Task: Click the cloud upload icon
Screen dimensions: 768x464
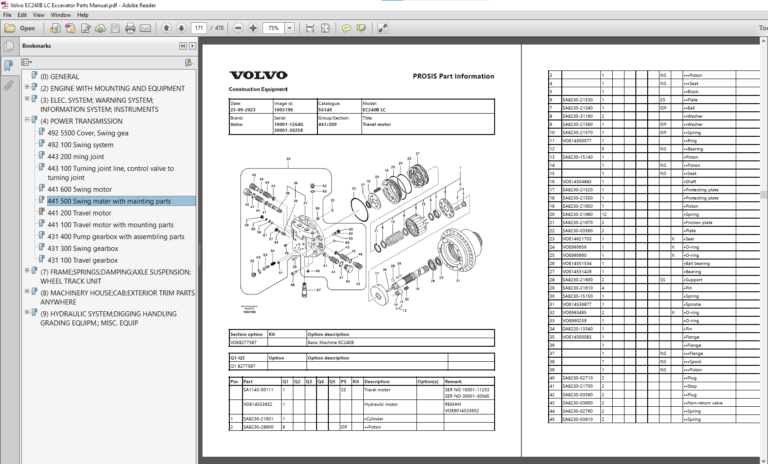Action: click(100, 28)
